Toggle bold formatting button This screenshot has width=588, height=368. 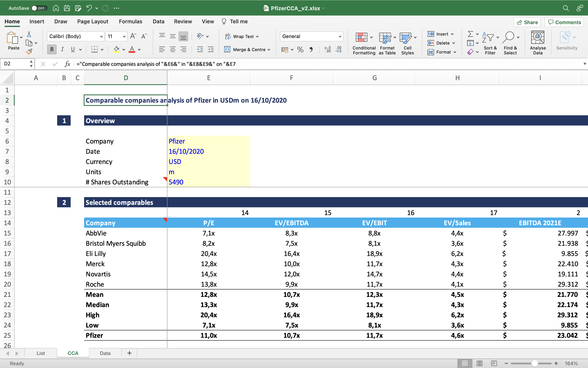point(52,49)
